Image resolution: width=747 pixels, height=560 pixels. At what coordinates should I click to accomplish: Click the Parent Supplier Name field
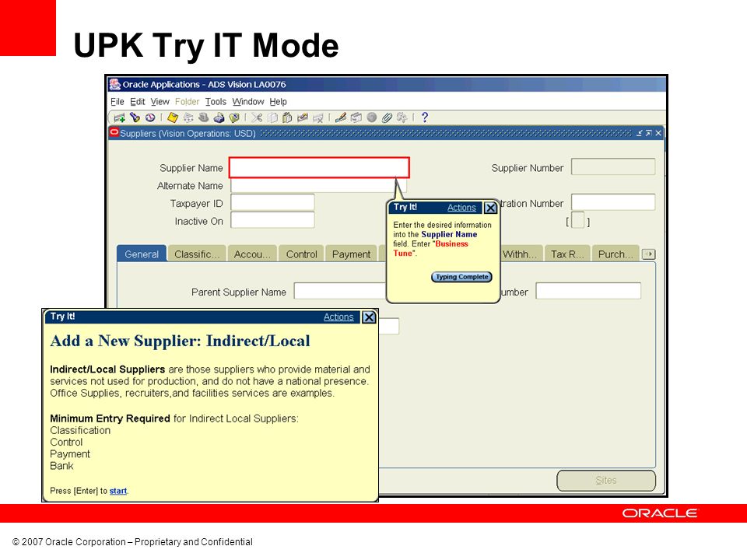click(340, 291)
